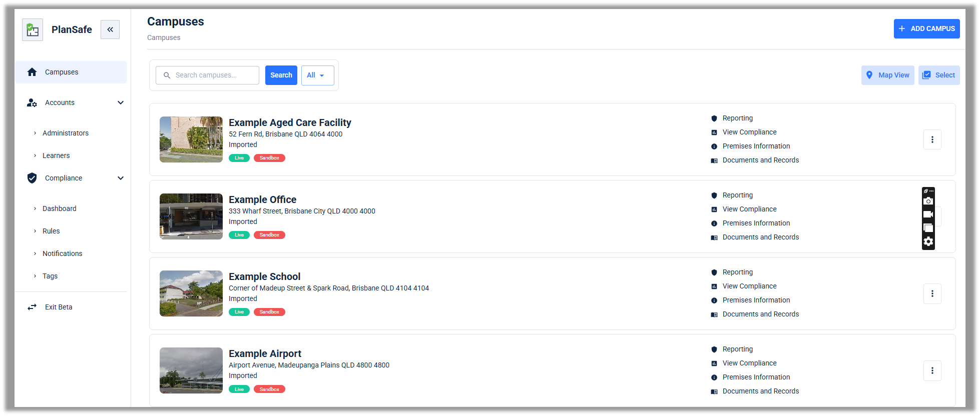The image size is (980, 416).
Task: Click the Live badge on Example Office
Action: pyautogui.click(x=239, y=235)
